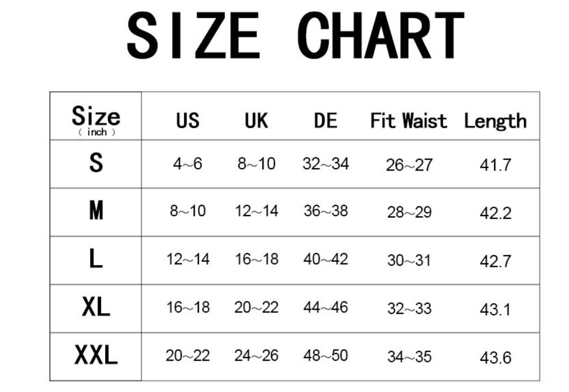Click the 41.7 length value
Viewport: 569px width, 392px height.
(495, 165)
